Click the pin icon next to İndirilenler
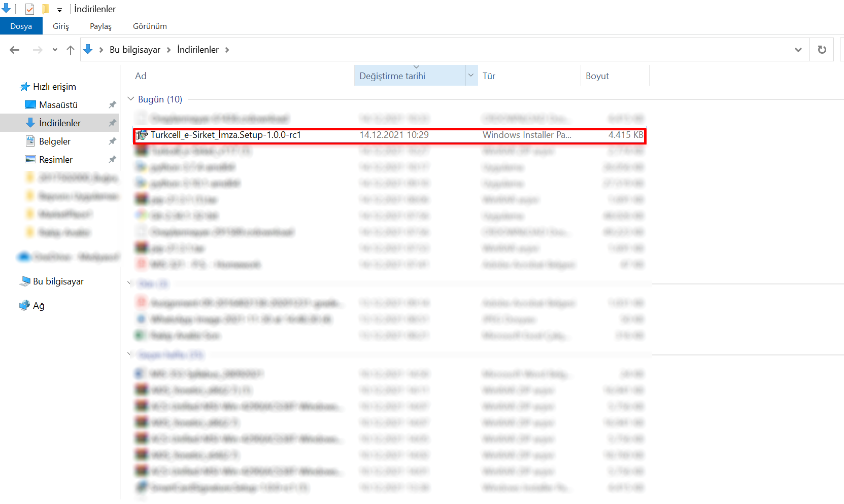844x504 pixels. pyautogui.click(x=112, y=123)
